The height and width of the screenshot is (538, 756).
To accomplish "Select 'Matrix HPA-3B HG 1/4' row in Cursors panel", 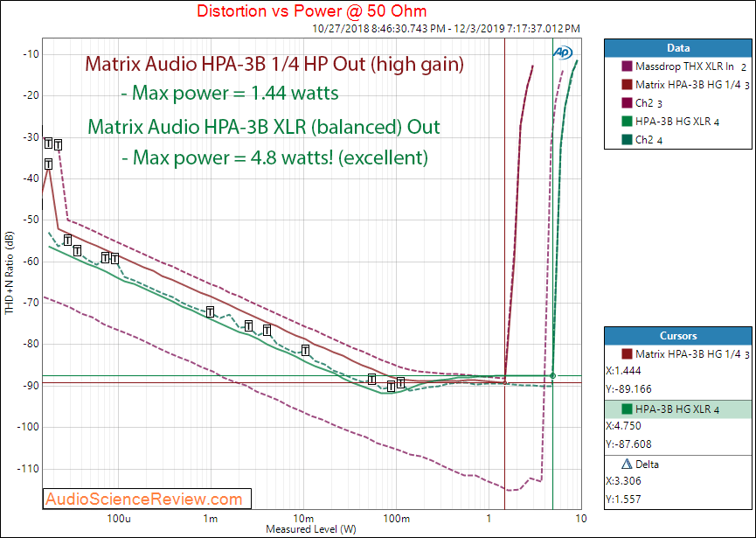I will tap(678, 354).
